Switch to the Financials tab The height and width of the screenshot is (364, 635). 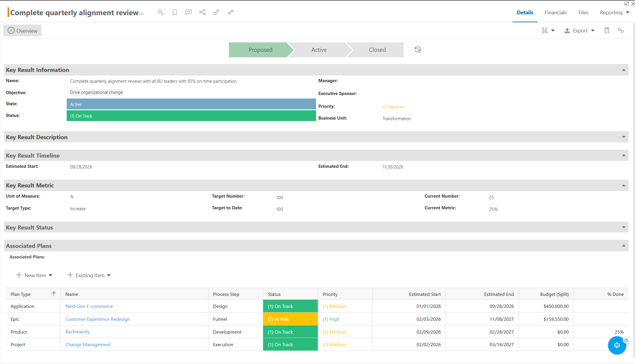pos(555,13)
